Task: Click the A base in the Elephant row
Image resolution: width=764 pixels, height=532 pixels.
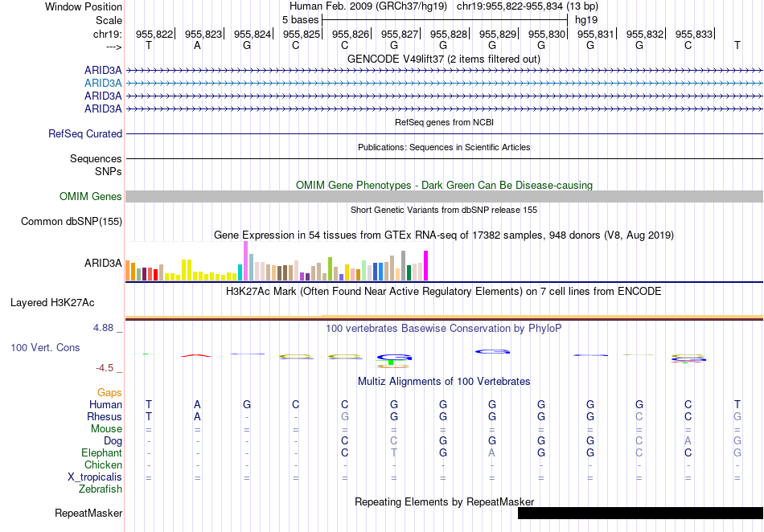Action: tap(491, 452)
